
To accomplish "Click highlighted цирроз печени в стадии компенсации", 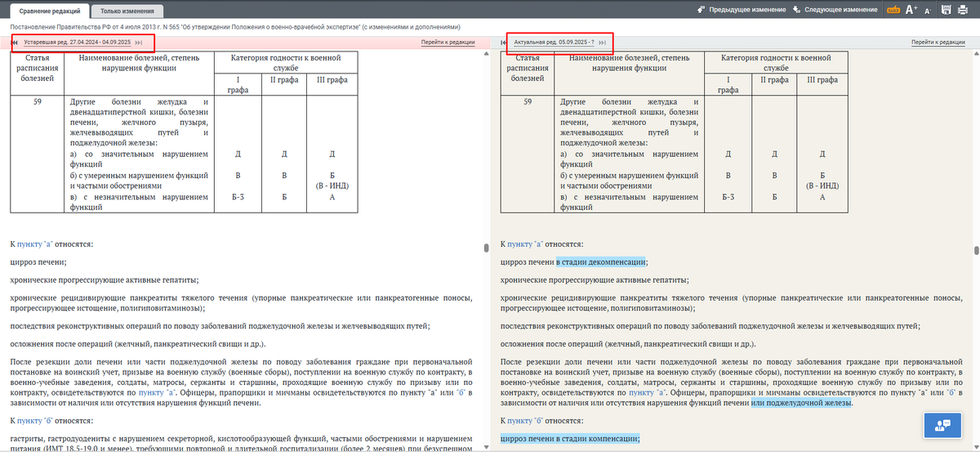I will pyautogui.click(x=570, y=438).
